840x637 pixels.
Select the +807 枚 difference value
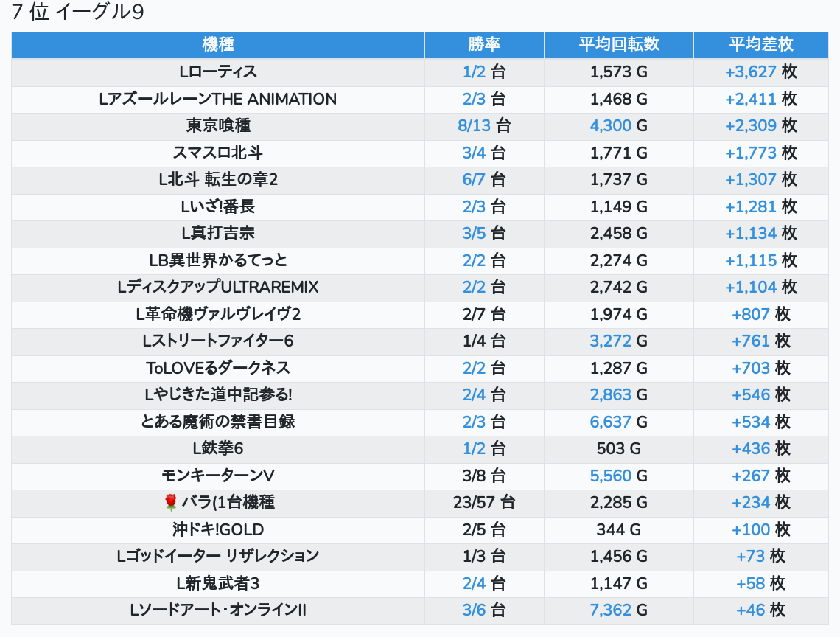[x=760, y=314]
